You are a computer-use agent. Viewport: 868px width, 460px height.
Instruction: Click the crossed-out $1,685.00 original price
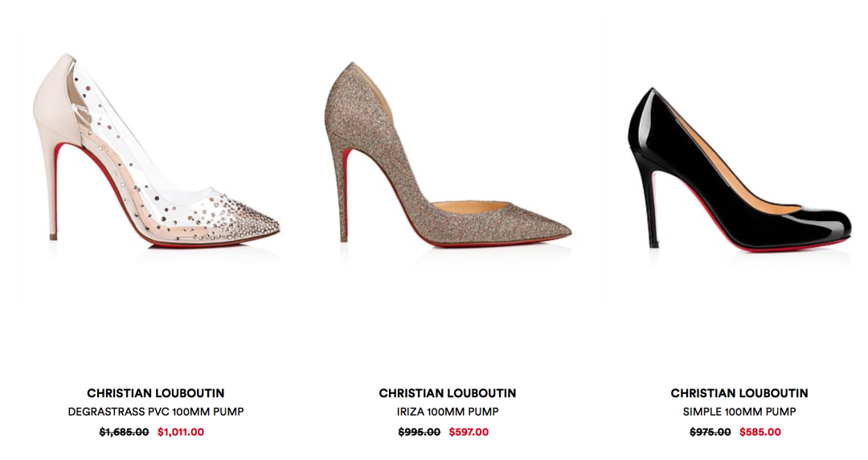(124, 432)
